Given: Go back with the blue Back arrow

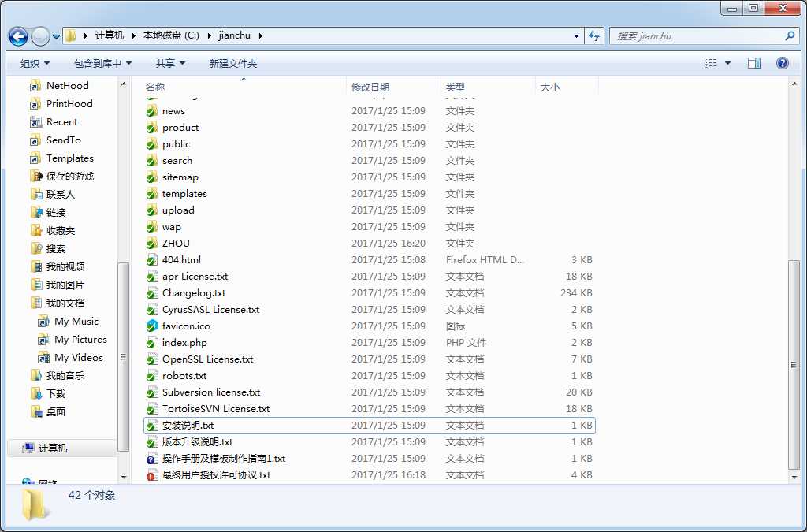Looking at the screenshot, I should click(19, 36).
